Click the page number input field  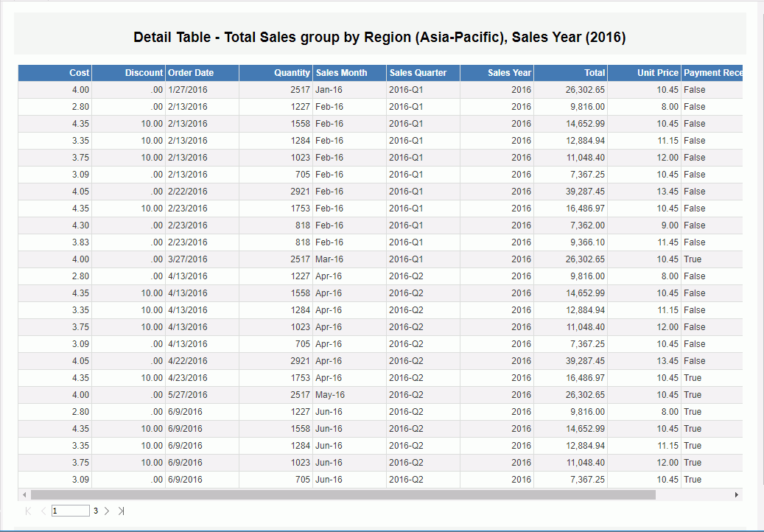[x=70, y=511]
